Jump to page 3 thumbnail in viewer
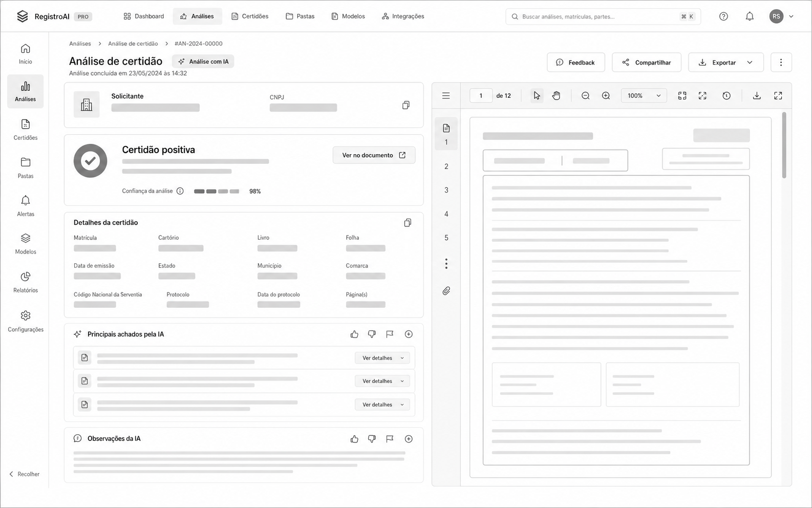Screen dimensions: 812x508 click(446, 190)
